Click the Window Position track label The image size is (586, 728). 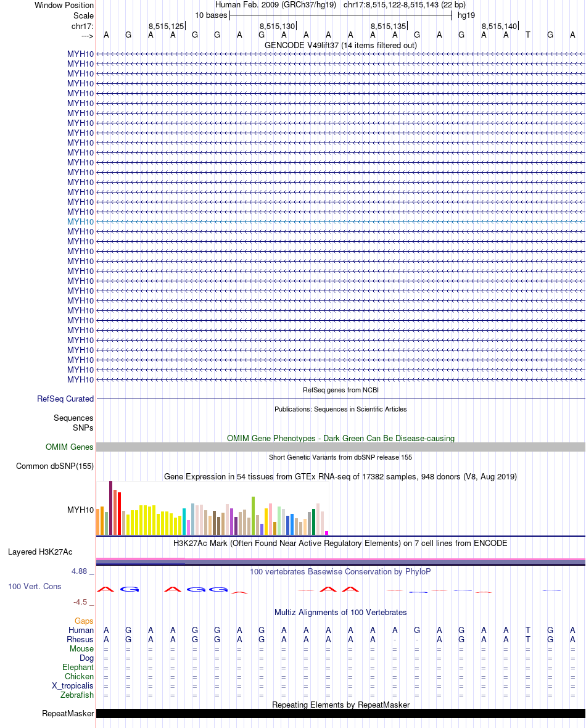(64, 5)
